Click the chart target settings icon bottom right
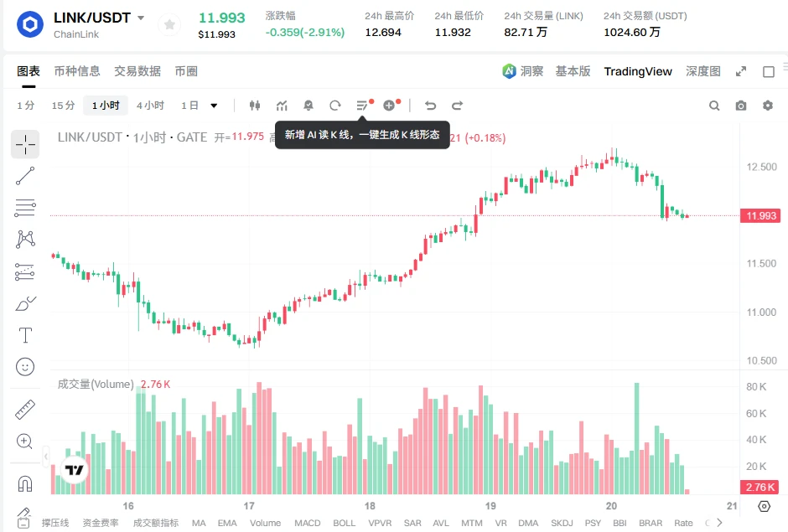The width and height of the screenshot is (788, 532). point(764,506)
